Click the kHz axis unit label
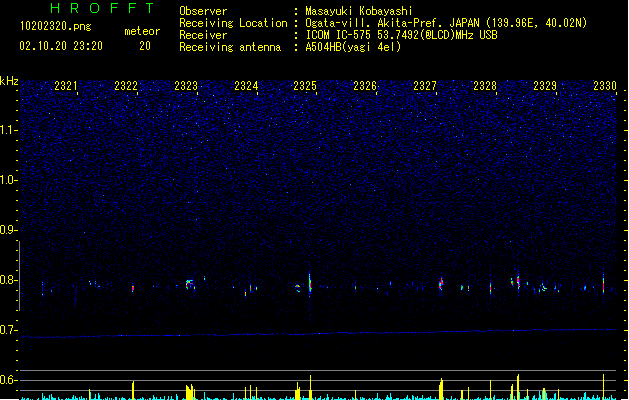 click(9, 81)
